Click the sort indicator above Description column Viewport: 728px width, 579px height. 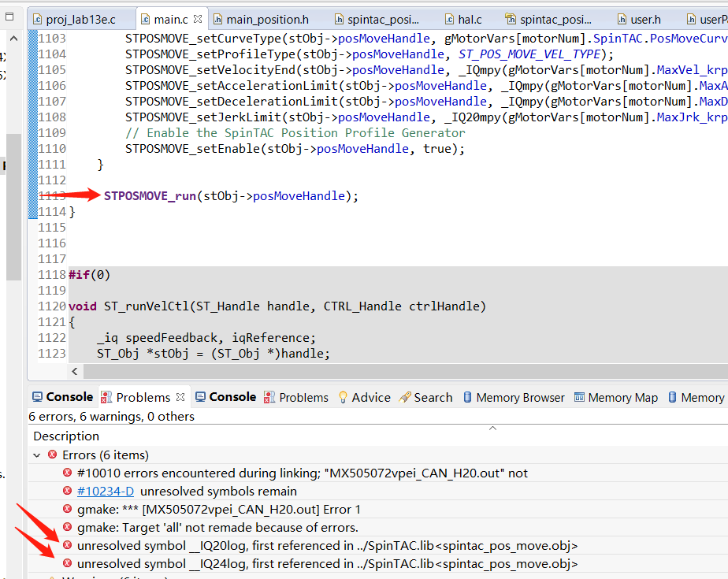[492, 428]
